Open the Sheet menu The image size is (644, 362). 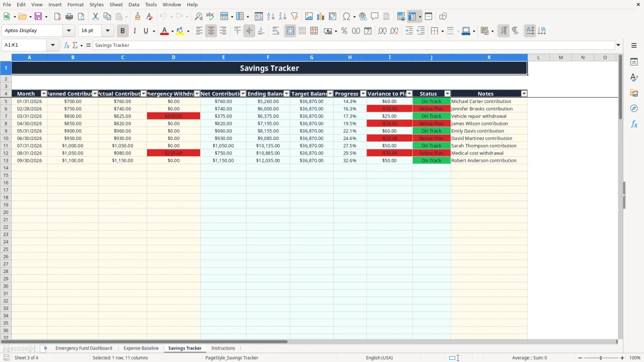(116, 4)
